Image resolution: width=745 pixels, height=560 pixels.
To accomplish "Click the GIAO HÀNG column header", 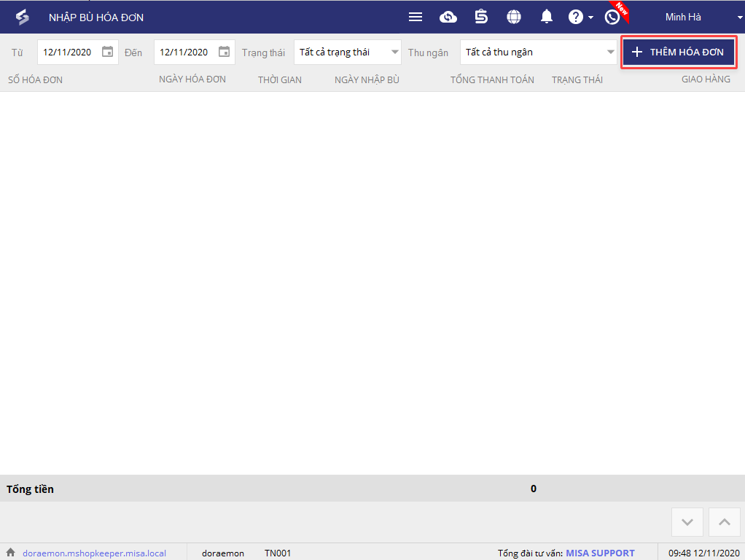I will tap(706, 79).
